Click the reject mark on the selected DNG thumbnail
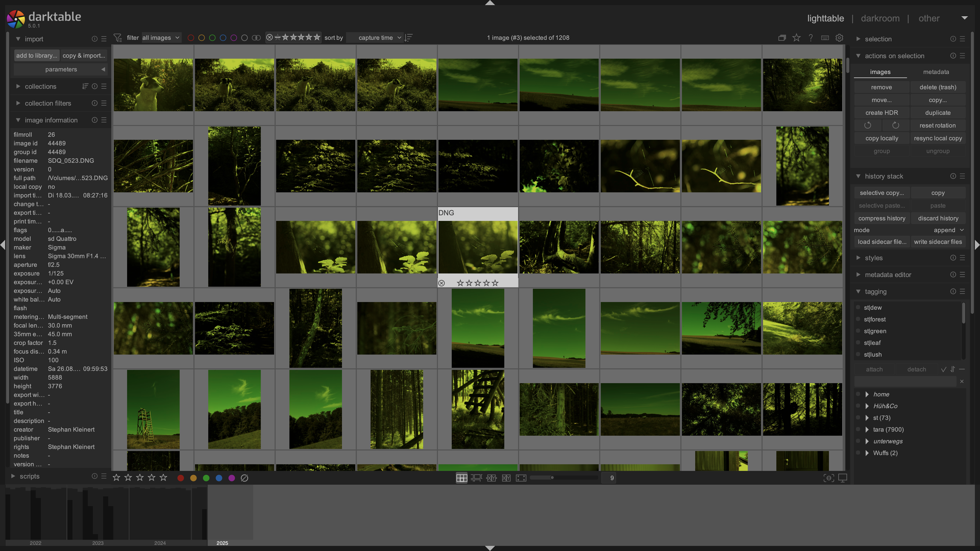 point(441,283)
